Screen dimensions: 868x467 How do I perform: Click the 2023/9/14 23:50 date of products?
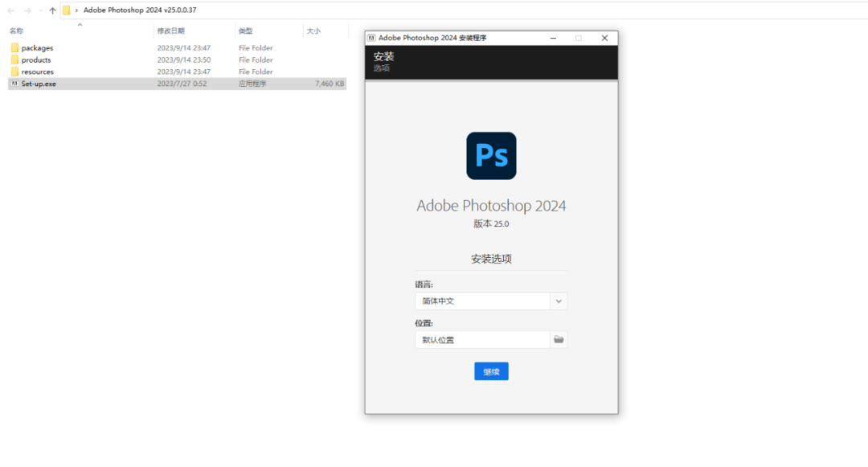point(184,59)
